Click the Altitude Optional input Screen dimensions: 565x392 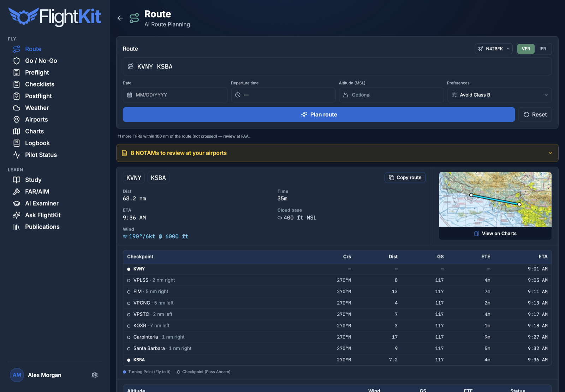coord(391,95)
